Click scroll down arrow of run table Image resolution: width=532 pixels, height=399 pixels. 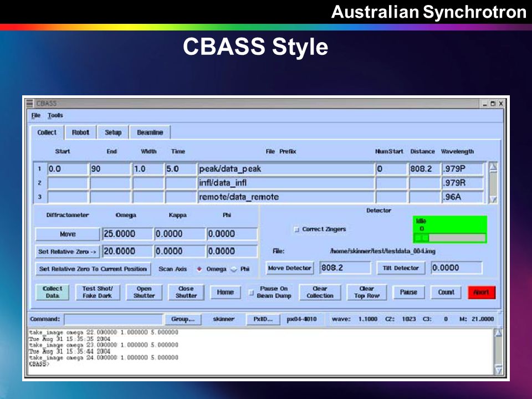point(493,199)
